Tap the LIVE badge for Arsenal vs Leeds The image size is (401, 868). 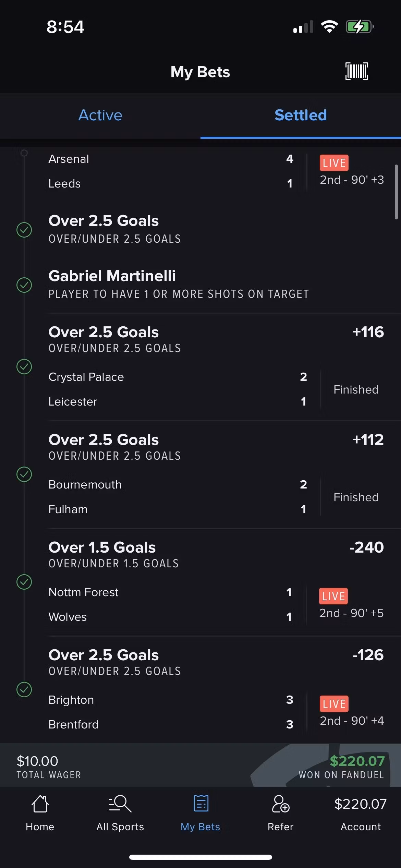[334, 163]
